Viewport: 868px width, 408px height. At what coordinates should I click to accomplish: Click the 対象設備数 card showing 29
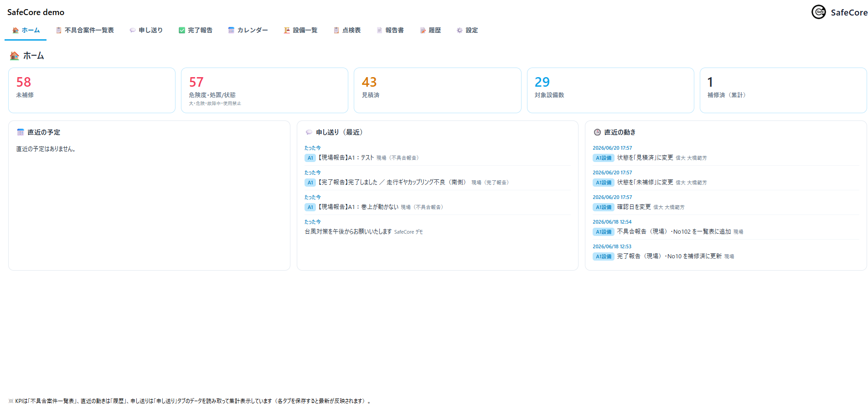pyautogui.click(x=610, y=90)
